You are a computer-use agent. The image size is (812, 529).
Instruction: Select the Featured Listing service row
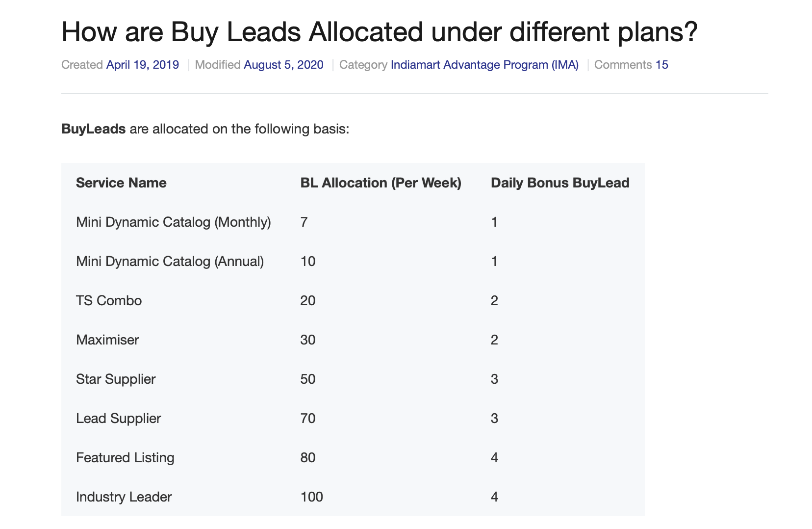(353, 457)
